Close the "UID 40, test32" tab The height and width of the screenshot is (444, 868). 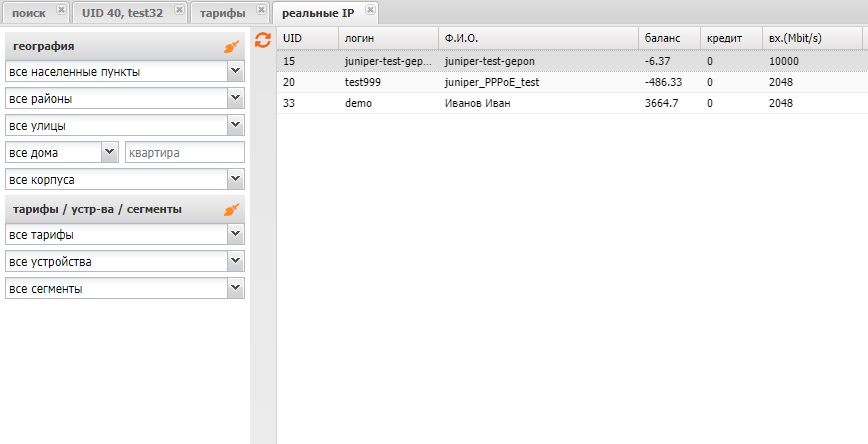click(179, 10)
